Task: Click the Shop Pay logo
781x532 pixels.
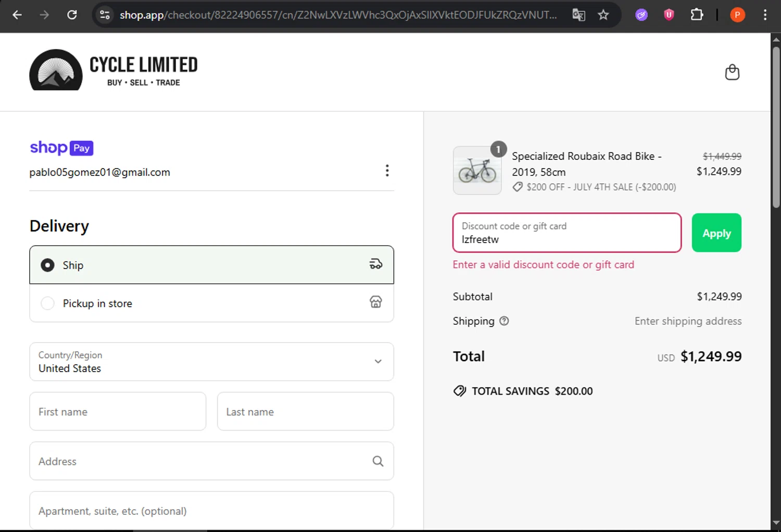Action: pyautogui.click(x=61, y=148)
